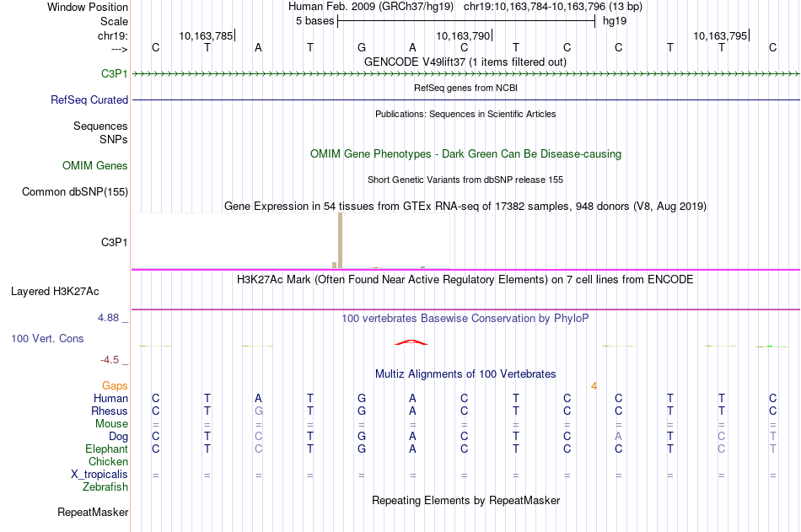Click the green C3P1 intron arrow line
This screenshot has width=801, height=532.
pos(465,74)
